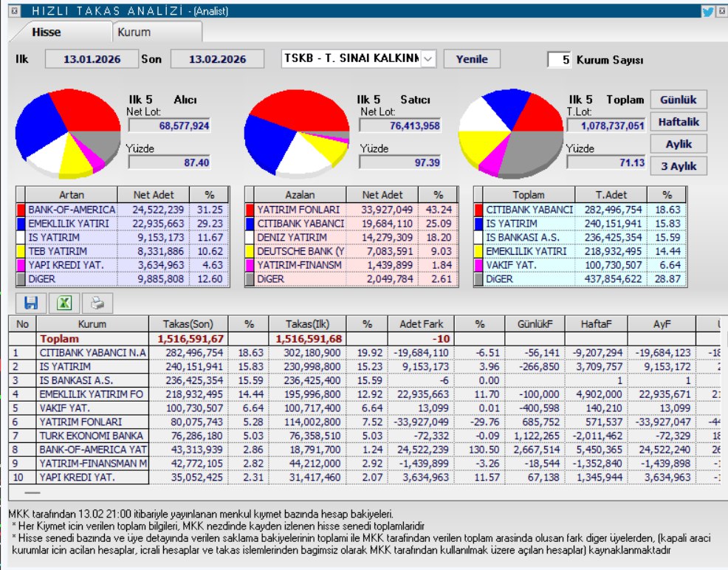The image size is (728, 570).
Task: Click IS BANKASI A.S. row in Toplam table
Action: click(x=580, y=237)
